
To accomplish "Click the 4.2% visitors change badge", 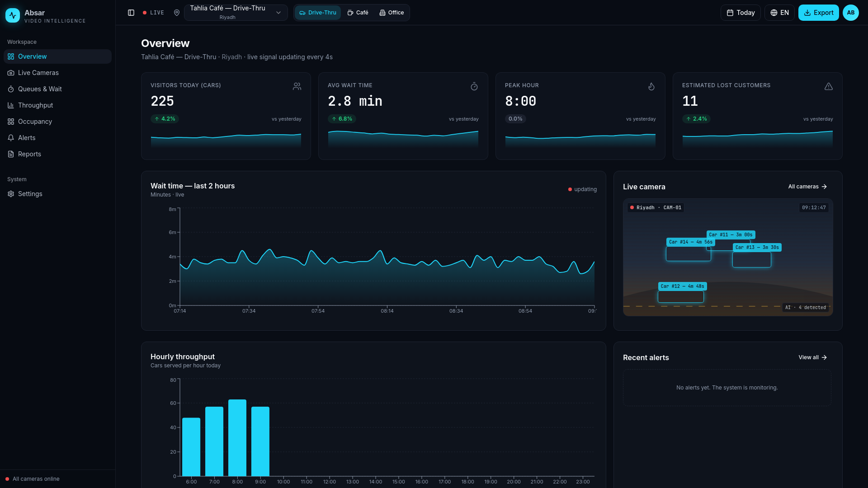I will pos(165,119).
